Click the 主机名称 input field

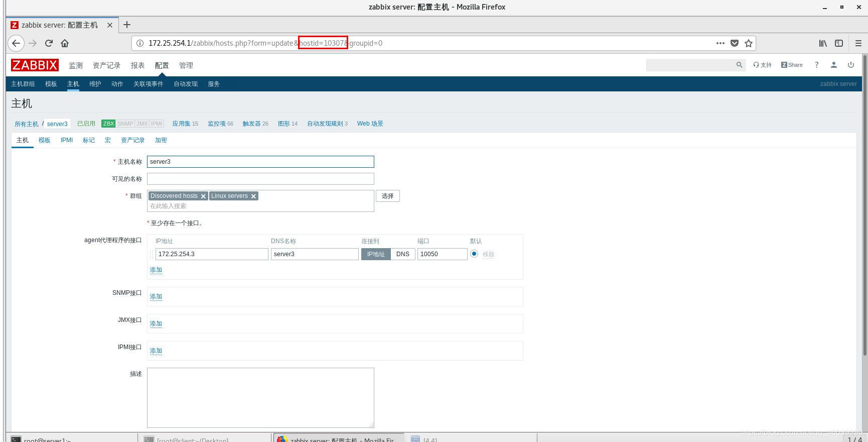[x=260, y=162]
